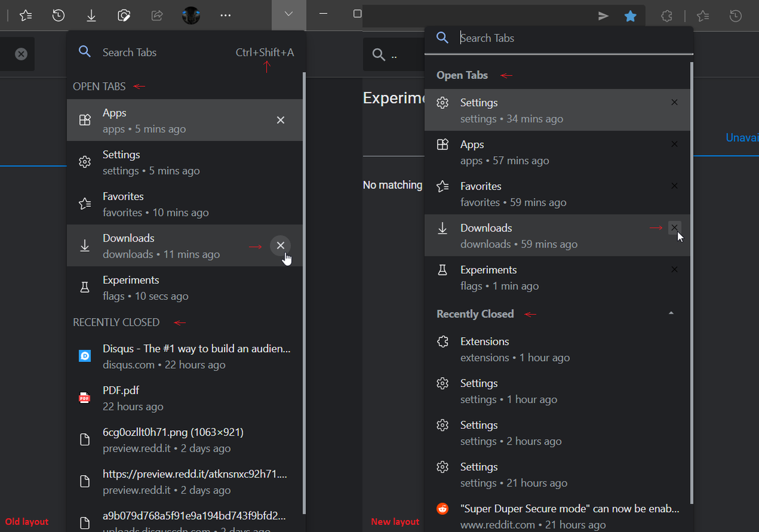Open the tab search dropdown arrow

[x=289, y=15]
